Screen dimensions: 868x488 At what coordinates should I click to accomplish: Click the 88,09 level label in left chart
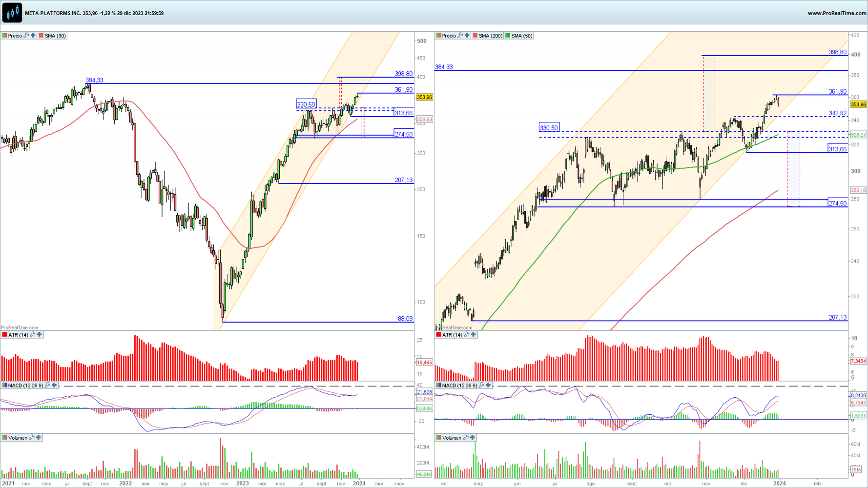[405, 319]
